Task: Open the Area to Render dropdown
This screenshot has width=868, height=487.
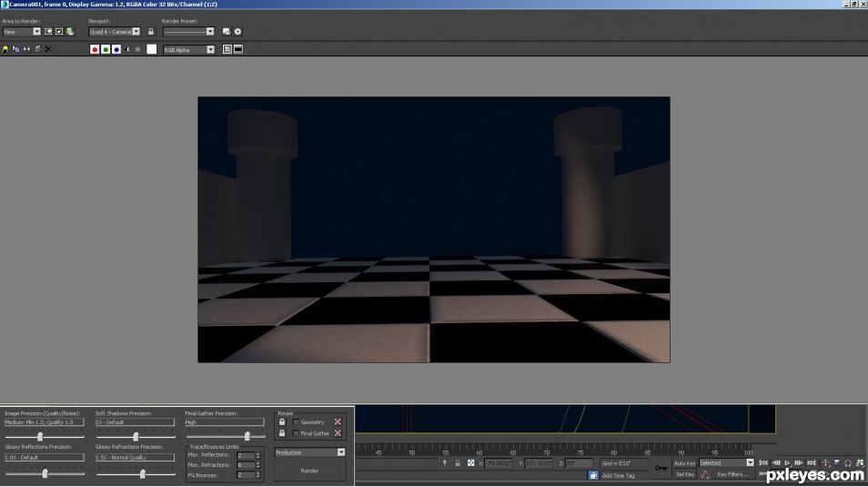Action: (21, 32)
